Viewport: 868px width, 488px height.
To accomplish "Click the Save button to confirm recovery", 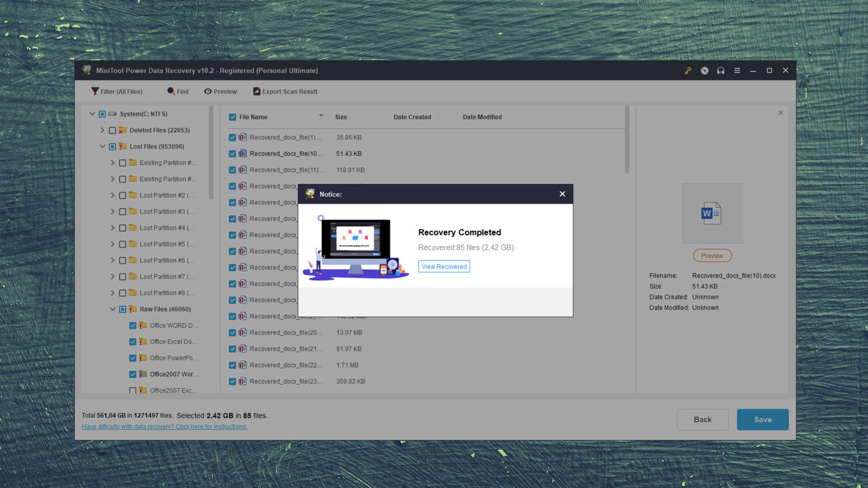I will [763, 419].
